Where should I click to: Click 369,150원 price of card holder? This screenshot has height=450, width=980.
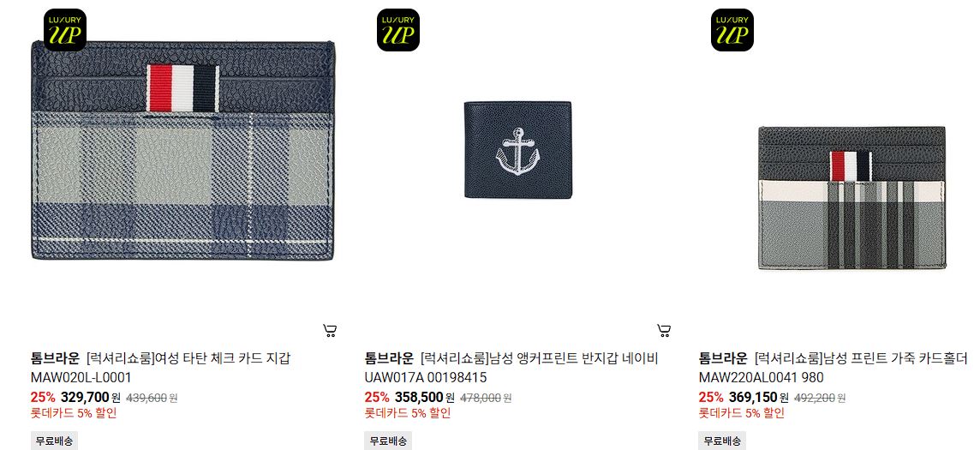pos(759,397)
